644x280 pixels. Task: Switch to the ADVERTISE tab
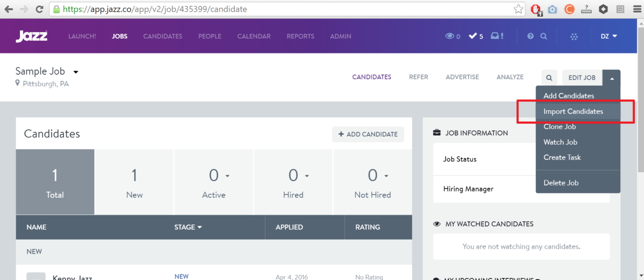tap(462, 77)
